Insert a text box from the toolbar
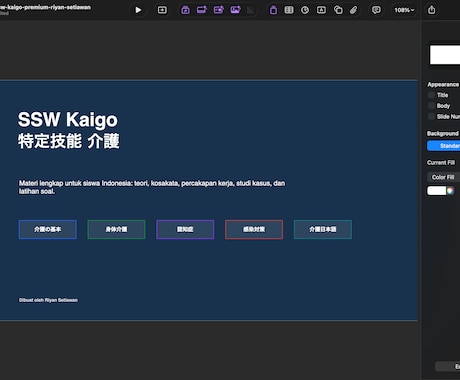 point(321,10)
